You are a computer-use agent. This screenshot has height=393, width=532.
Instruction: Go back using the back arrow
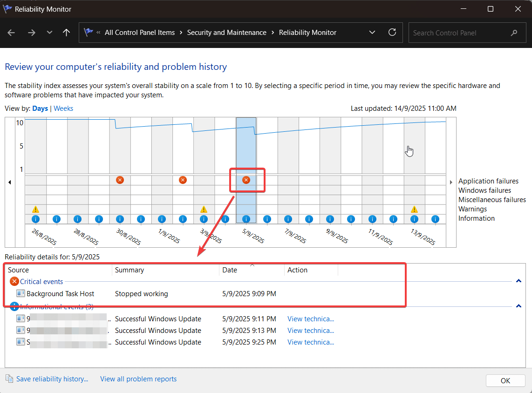[12, 33]
